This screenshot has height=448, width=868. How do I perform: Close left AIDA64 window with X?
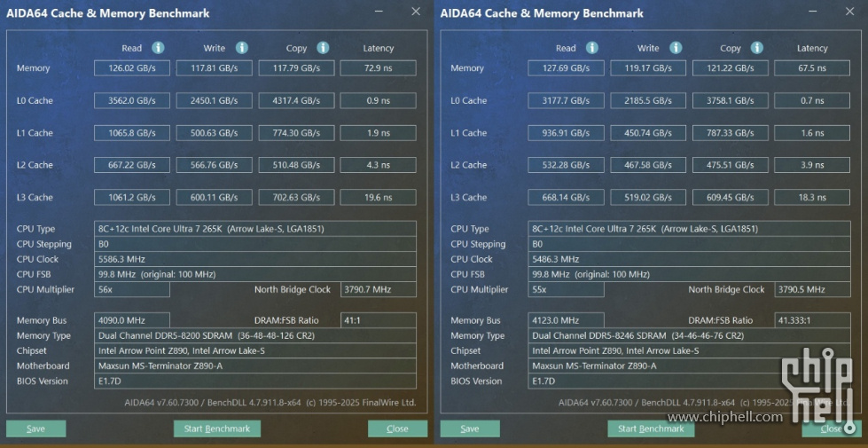[x=416, y=12]
